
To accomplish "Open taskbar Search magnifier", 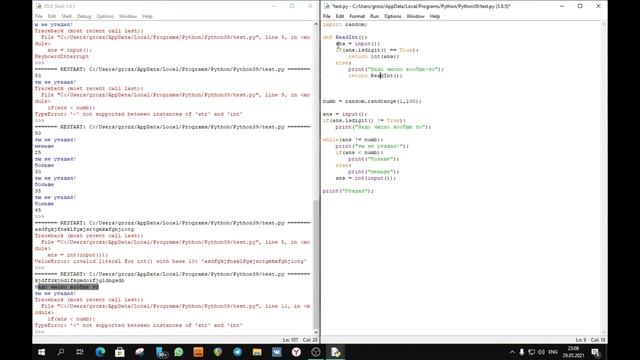I will (x=61, y=352).
